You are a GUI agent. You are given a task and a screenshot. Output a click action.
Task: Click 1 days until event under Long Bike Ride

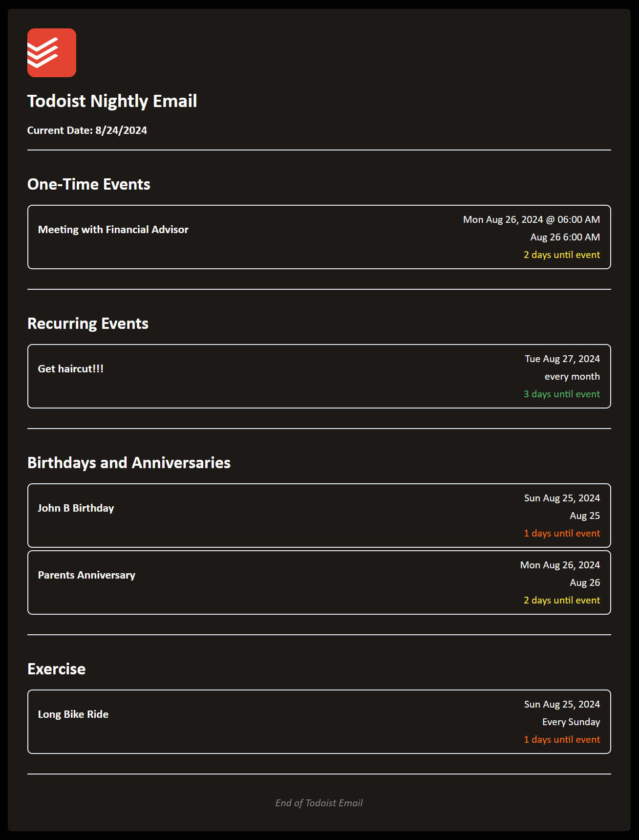point(562,740)
